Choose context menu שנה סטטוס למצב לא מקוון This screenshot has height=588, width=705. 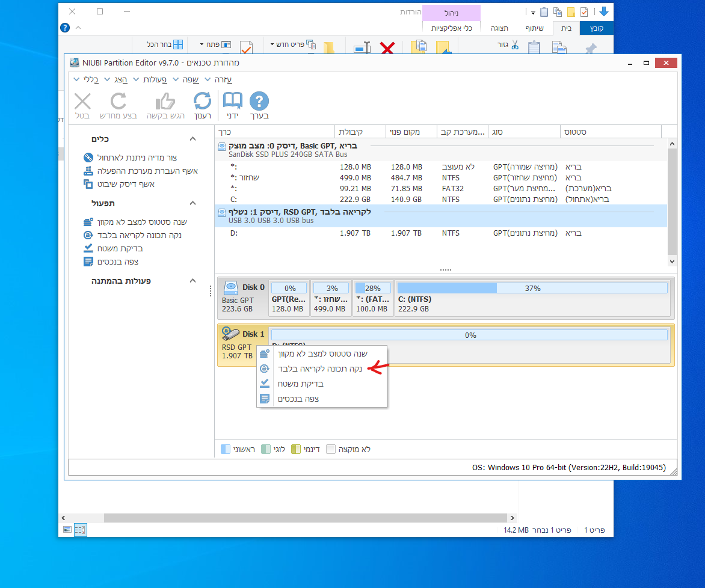322,354
